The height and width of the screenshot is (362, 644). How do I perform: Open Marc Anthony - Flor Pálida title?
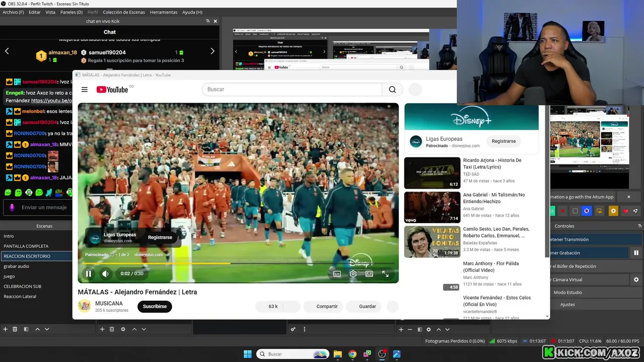pyautogui.click(x=491, y=266)
